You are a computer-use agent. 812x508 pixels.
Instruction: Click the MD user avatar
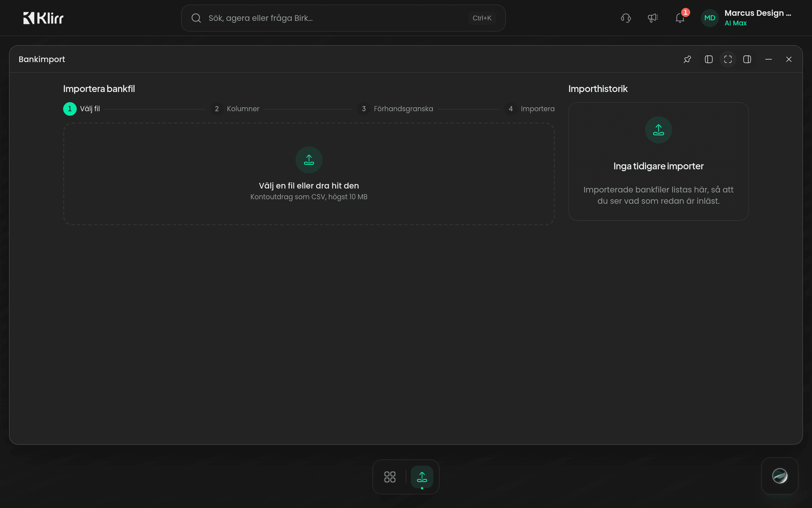tap(710, 18)
